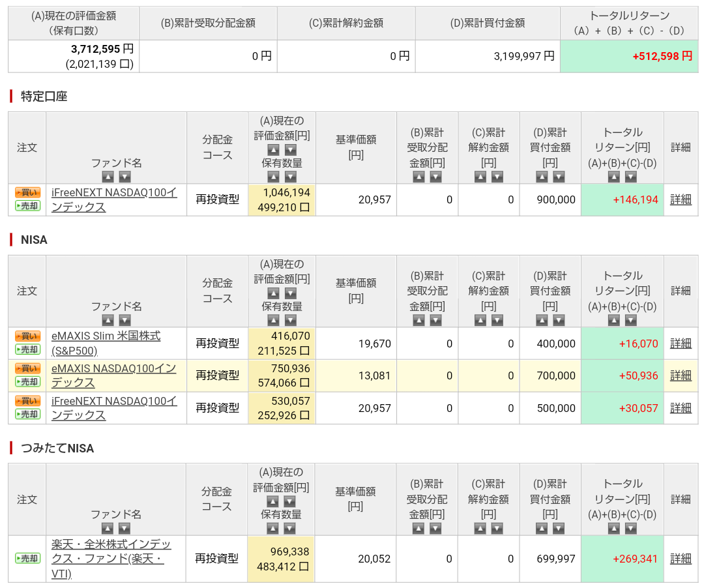Open 詳細 for NISA iFreeNEXT row
Image resolution: width=704 pixels, height=588 pixels.
[681, 408]
